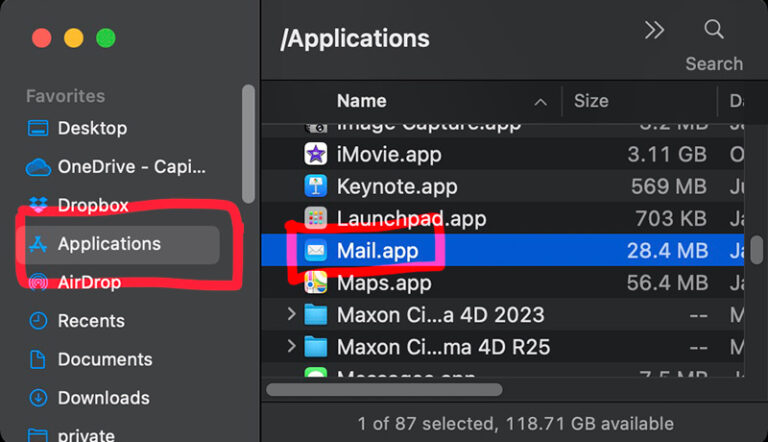The height and width of the screenshot is (442, 768).
Task: Click the AirDrop icon in sidebar
Action: tap(38, 282)
